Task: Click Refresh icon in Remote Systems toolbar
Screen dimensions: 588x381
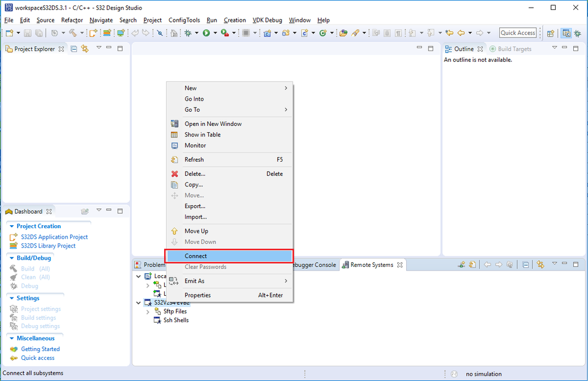Action: pyautogui.click(x=472, y=265)
